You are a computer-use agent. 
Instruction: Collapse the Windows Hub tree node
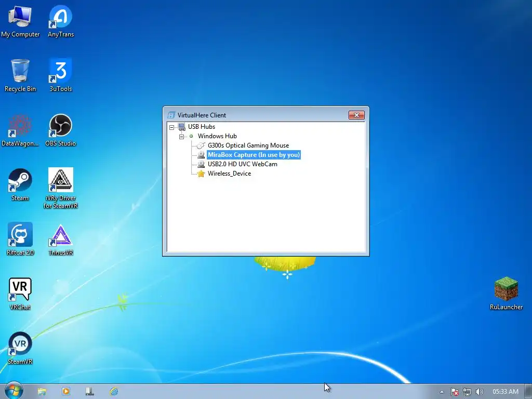tap(181, 137)
